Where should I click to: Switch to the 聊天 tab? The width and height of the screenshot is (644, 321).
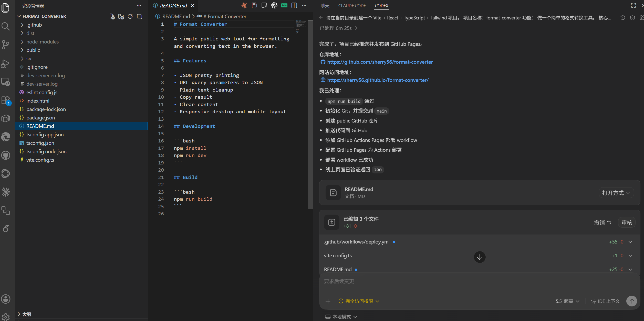coord(325,5)
